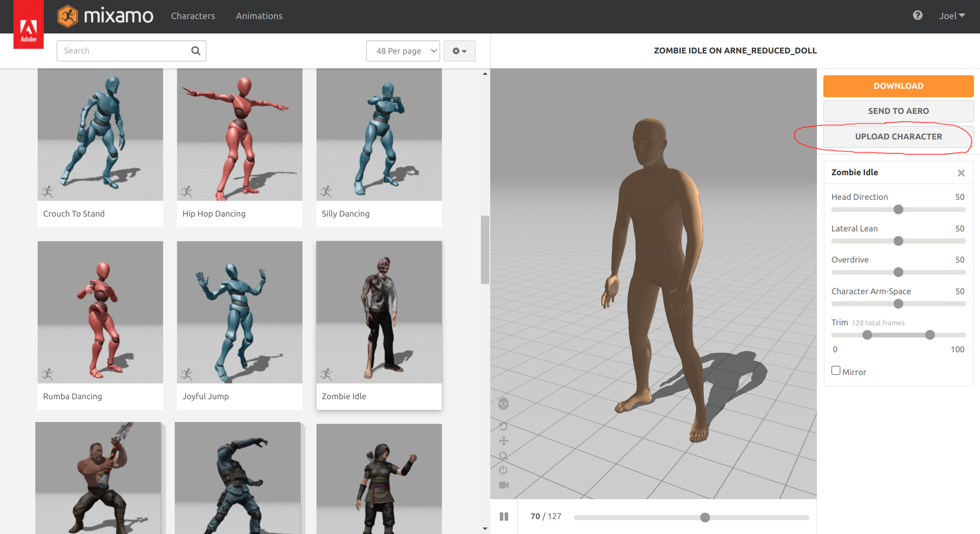Image resolution: width=980 pixels, height=534 pixels.
Task: Click running figure icon on Joyful Jump
Action: [x=187, y=374]
